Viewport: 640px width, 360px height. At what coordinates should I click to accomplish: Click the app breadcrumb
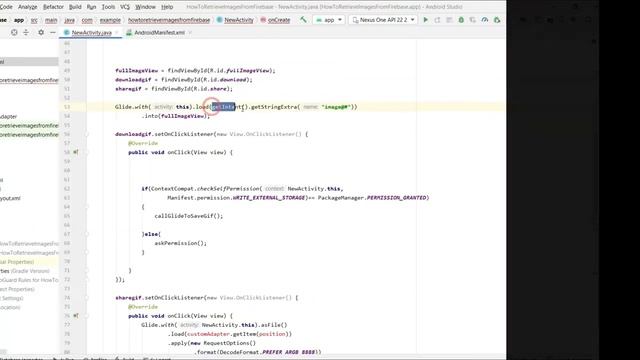click(19, 20)
